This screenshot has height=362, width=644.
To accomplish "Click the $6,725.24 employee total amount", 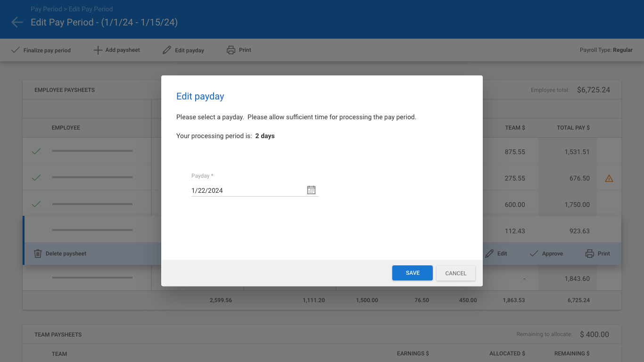I will pyautogui.click(x=594, y=90).
